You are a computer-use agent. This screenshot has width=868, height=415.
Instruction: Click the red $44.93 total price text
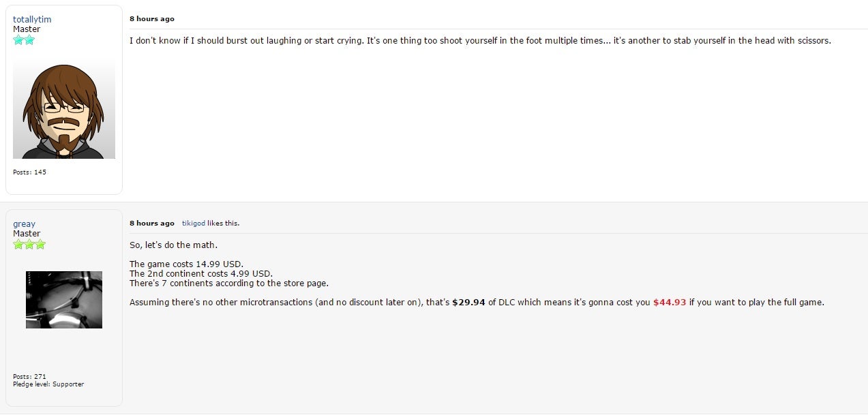click(x=670, y=302)
